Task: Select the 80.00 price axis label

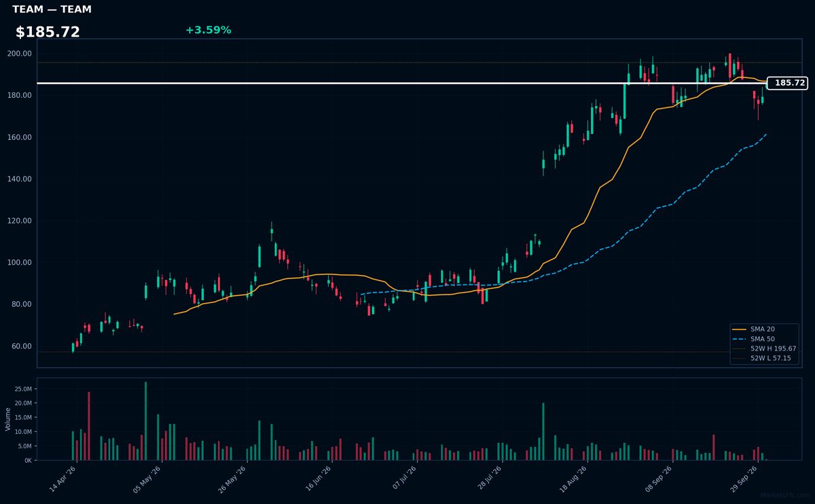Action: (21, 304)
